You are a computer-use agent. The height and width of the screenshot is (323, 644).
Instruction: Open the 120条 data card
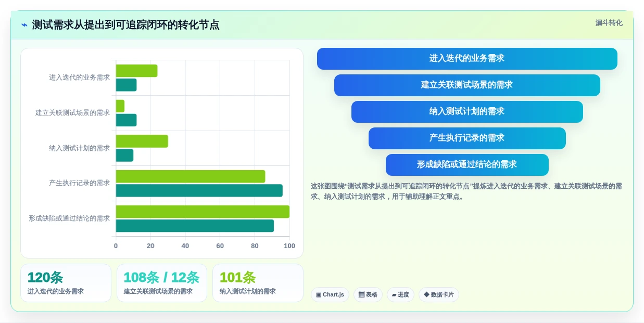pyautogui.click(x=66, y=283)
